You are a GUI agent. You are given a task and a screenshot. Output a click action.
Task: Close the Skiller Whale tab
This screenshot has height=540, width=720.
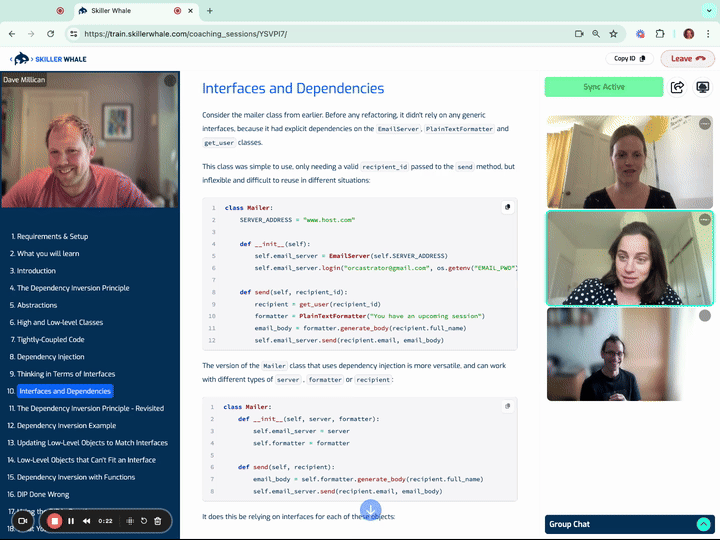(191, 11)
